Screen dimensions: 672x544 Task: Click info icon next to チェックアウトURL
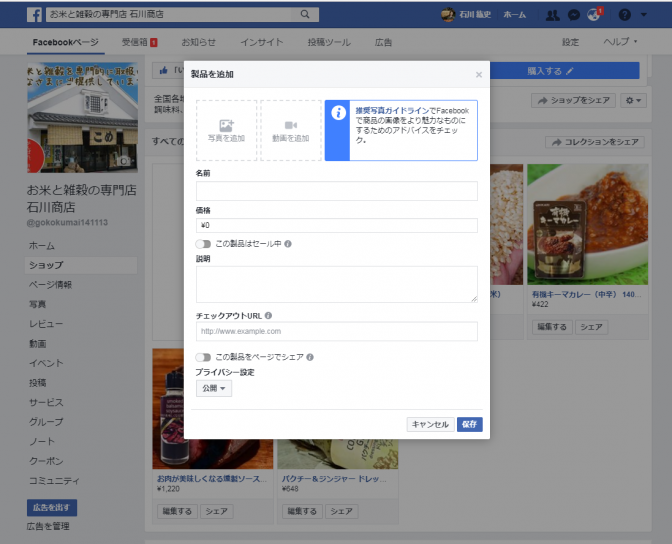tap(268, 316)
